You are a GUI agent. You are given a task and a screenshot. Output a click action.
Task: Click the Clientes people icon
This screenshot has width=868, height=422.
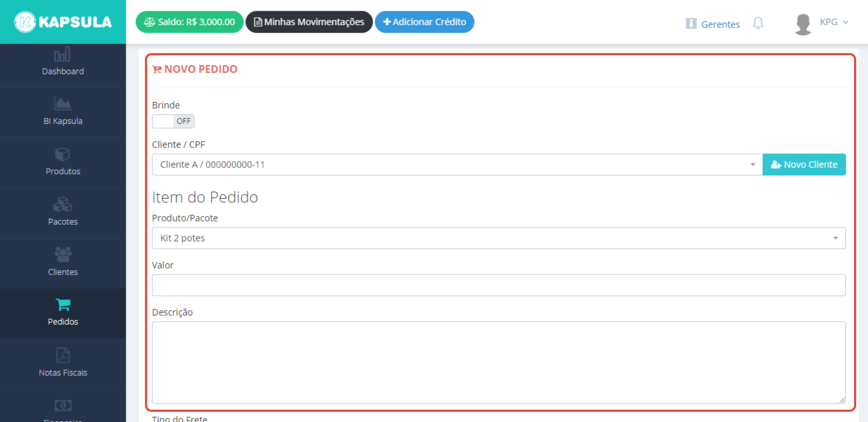(x=63, y=254)
